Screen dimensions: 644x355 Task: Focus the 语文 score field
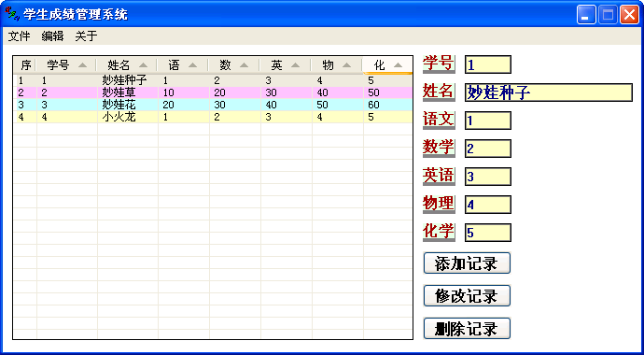[x=488, y=121]
